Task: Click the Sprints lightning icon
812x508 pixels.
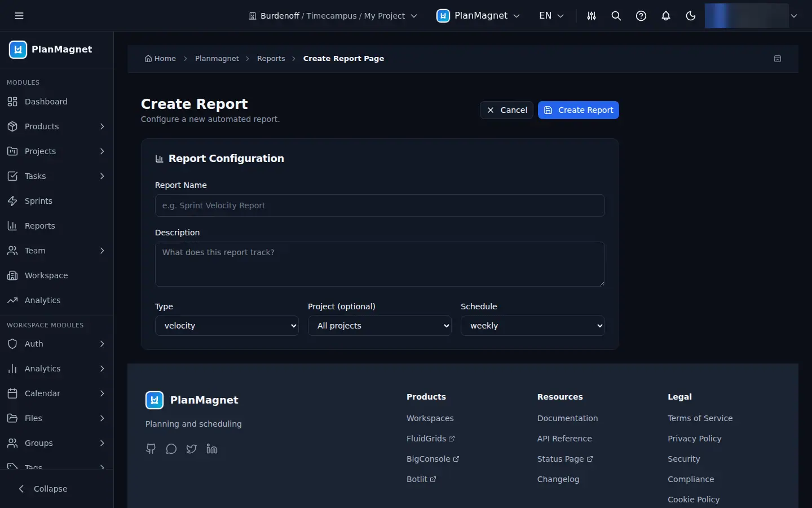Action: [x=12, y=201]
